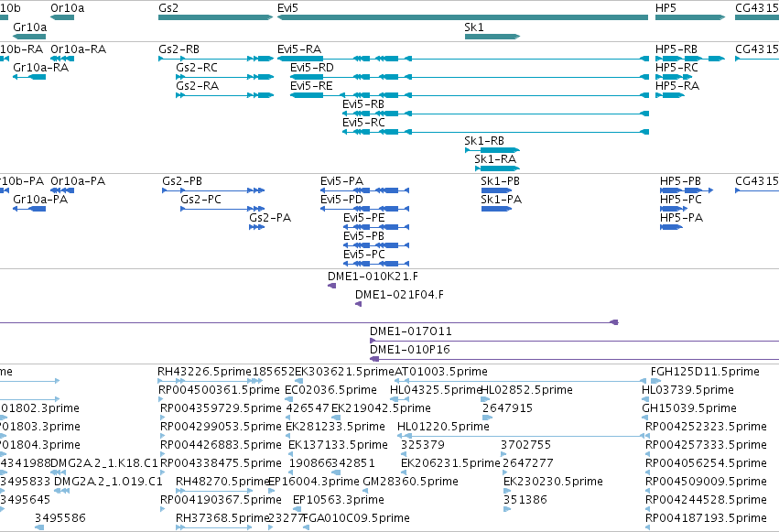Select the Or10a-PA protein label
This screenshot has width=779, height=532.
click(78, 181)
